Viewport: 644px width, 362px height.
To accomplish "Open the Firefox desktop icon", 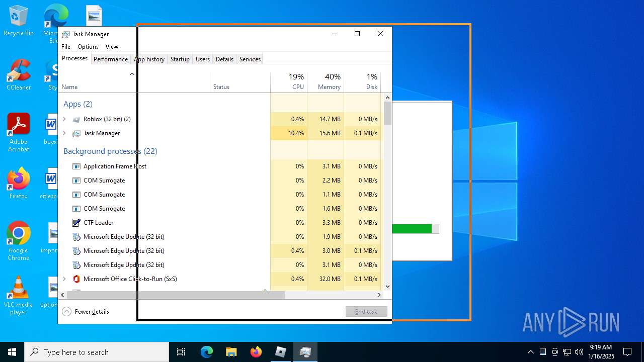I will coord(19,184).
